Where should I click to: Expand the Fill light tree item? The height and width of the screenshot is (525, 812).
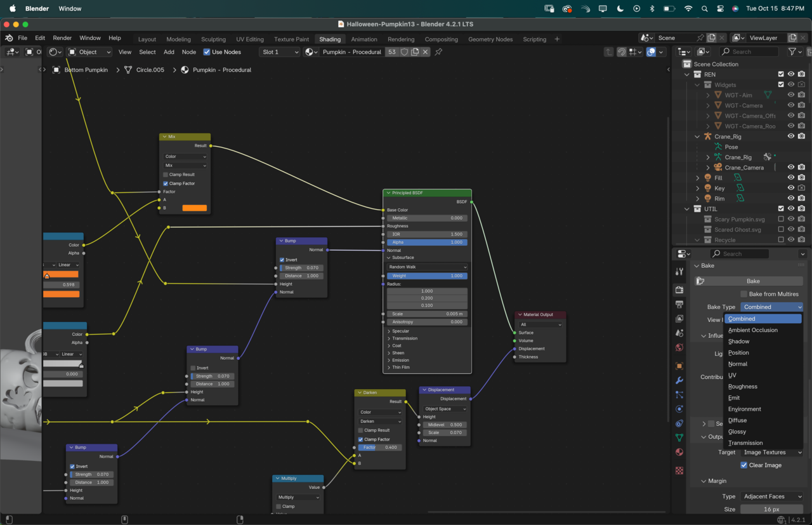point(698,178)
